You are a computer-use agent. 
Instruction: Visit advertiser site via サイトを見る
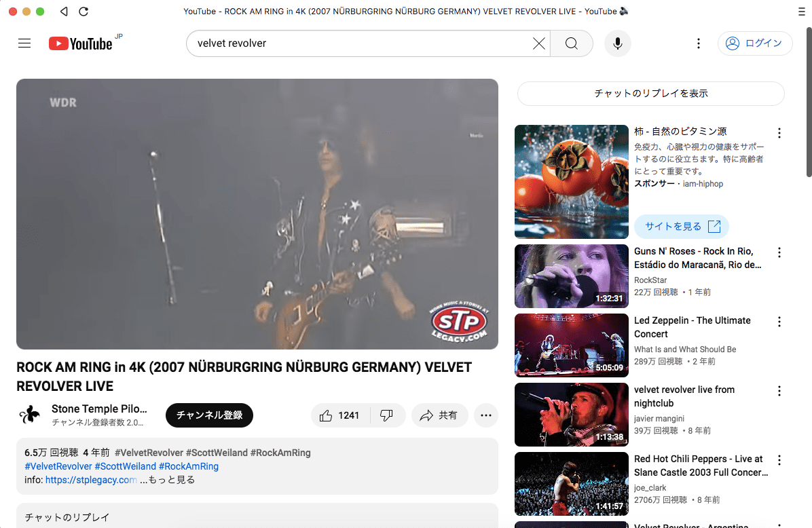point(682,226)
